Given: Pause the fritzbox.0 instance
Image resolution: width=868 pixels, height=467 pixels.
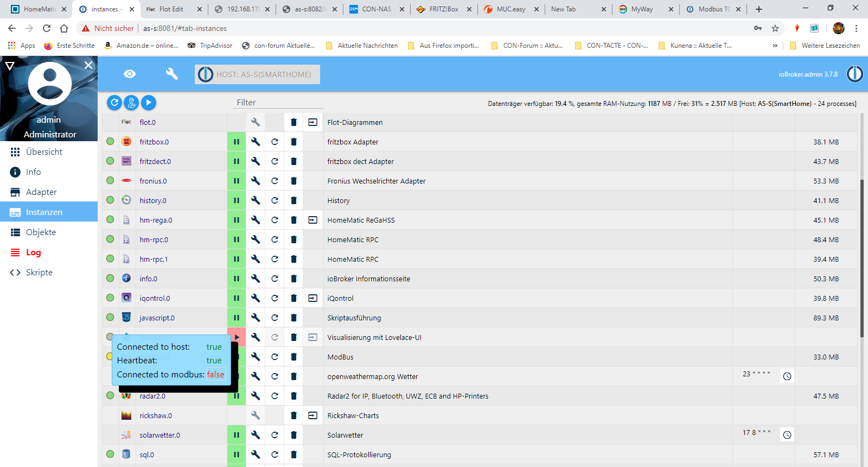Looking at the screenshot, I should click(x=237, y=142).
